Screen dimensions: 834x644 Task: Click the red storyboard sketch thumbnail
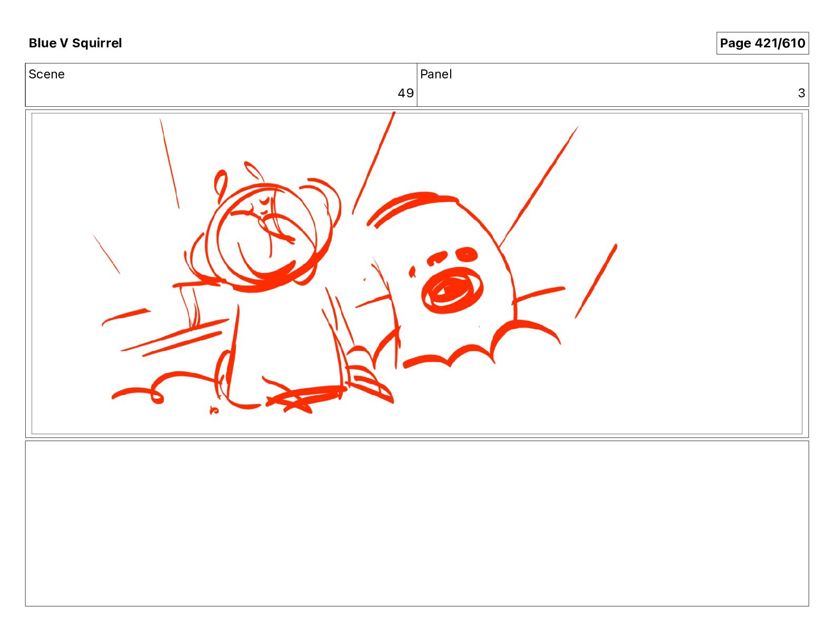coord(417,274)
